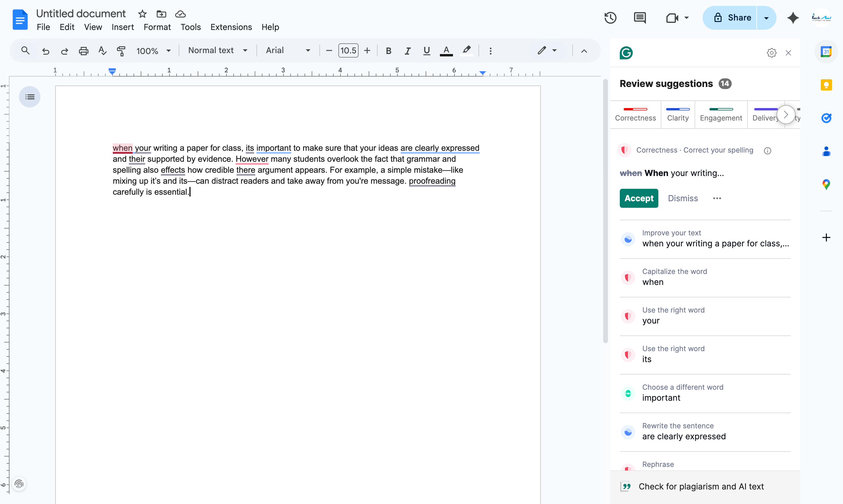Image resolution: width=843 pixels, height=504 pixels.
Task: Open the Tools menu
Action: (191, 27)
